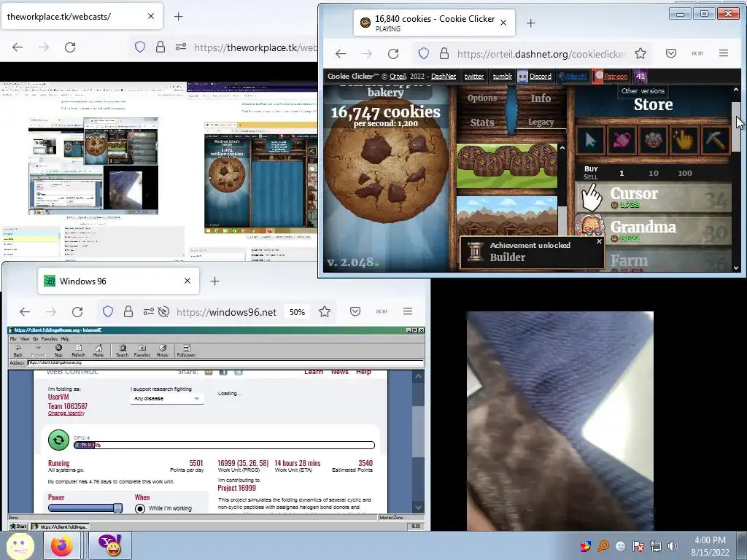Image resolution: width=747 pixels, height=560 pixels.
Task: Open the Windows 96 Firefox hamburger menu
Action: point(407,311)
